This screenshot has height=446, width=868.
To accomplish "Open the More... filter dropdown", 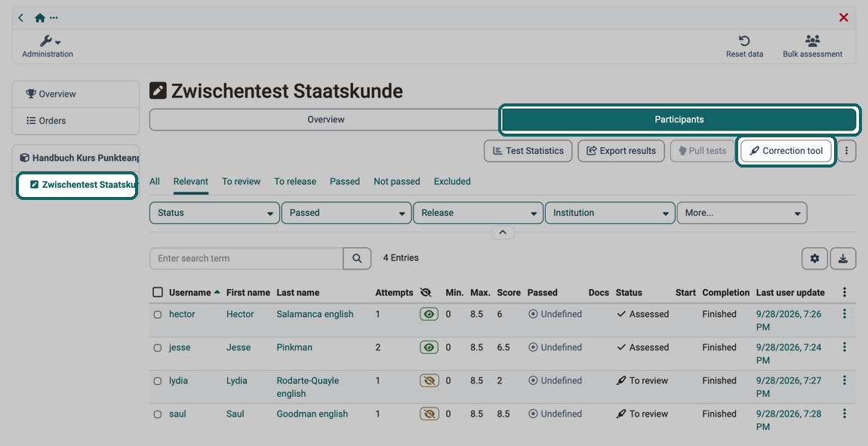I will pos(742,213).
